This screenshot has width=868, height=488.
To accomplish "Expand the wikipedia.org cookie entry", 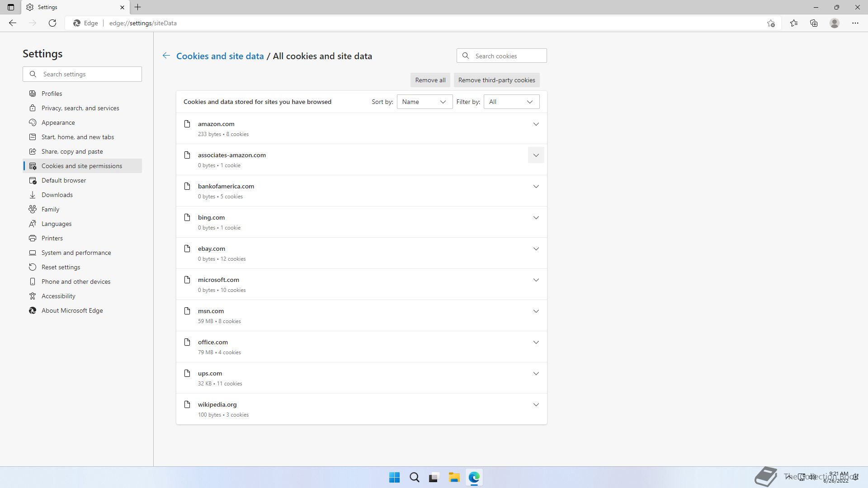I will [x=536, y=404].
